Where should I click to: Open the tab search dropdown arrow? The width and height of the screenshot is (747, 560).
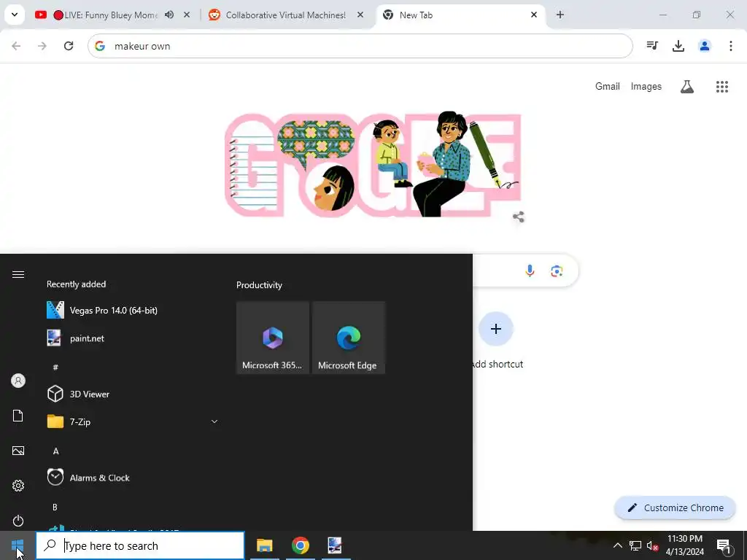(15, 15)
